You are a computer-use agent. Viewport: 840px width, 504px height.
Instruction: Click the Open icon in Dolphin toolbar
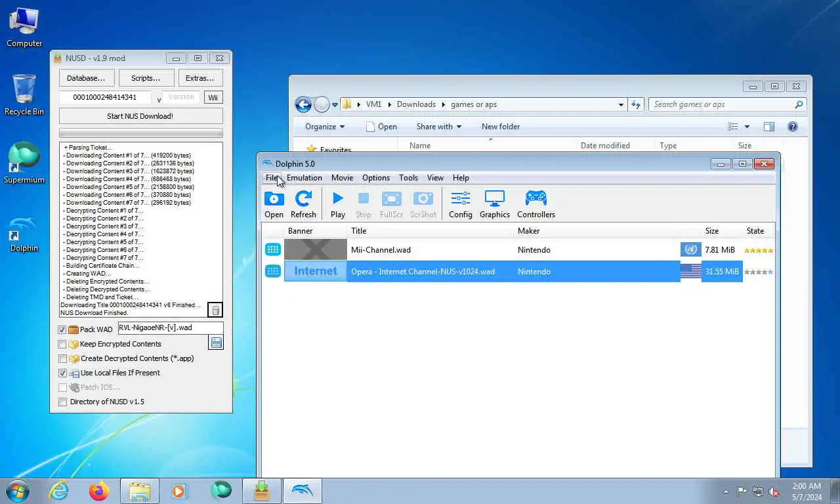coord(274,199)
